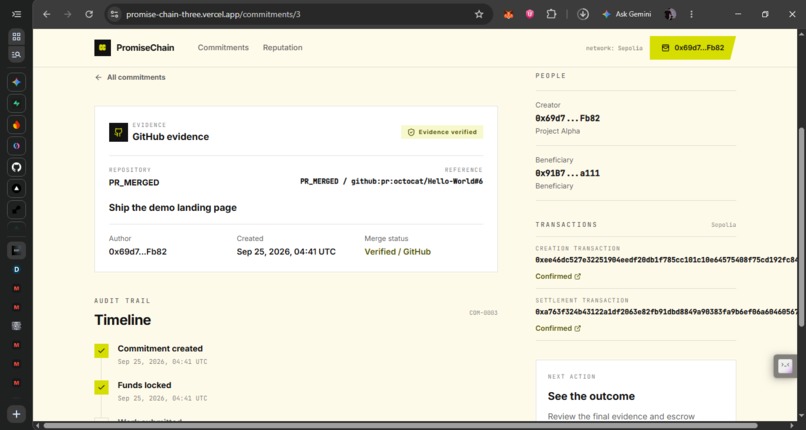The width and height of the screenshot is (806, 430).
Task: Click the Creator address under People
Action: 567,118
